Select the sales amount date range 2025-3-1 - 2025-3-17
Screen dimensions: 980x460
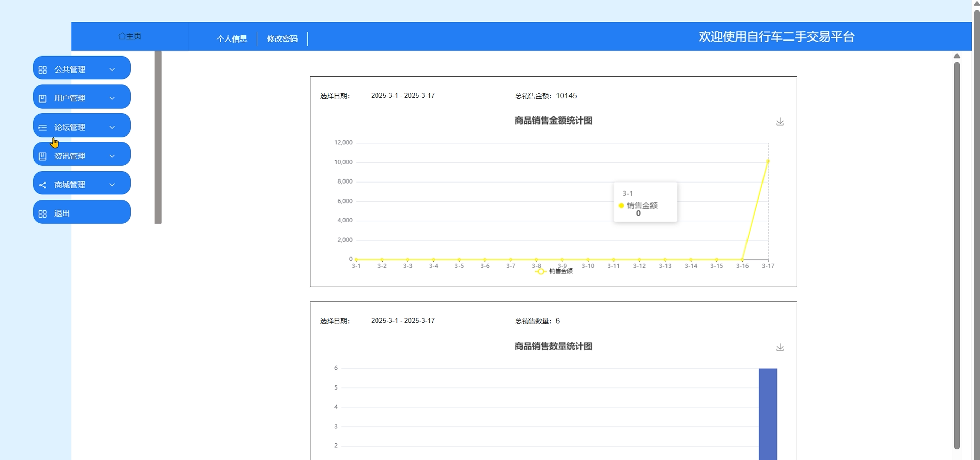click(402, 95)
